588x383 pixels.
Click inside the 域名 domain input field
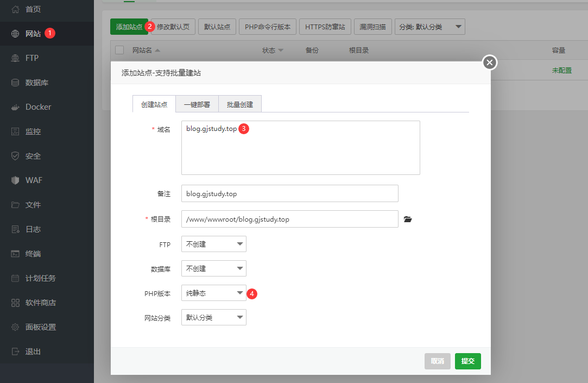301,148
